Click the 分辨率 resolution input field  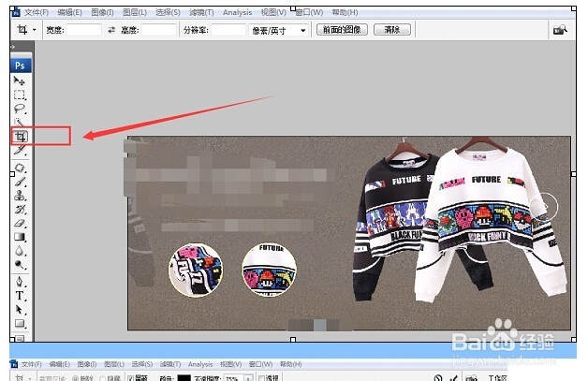pos(228,30)
